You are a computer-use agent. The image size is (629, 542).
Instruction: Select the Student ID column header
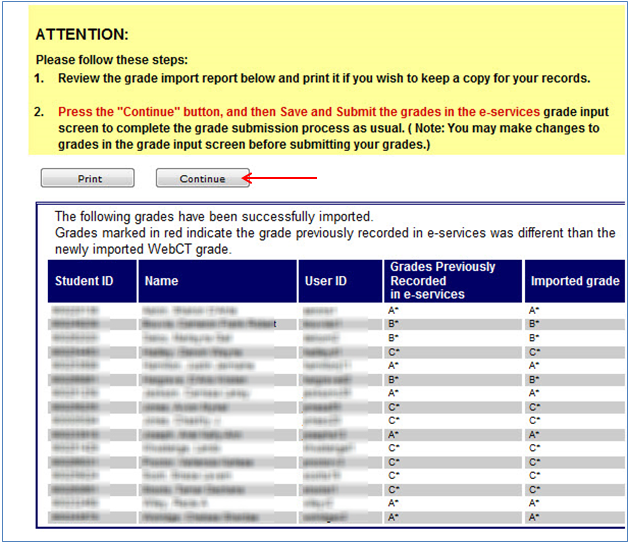[x=92, y=281]
